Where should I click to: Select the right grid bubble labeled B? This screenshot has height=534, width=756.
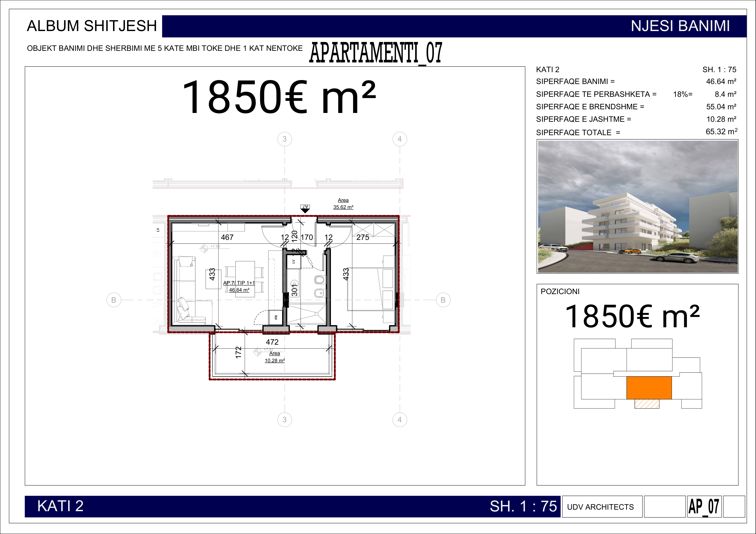(443, 300)
